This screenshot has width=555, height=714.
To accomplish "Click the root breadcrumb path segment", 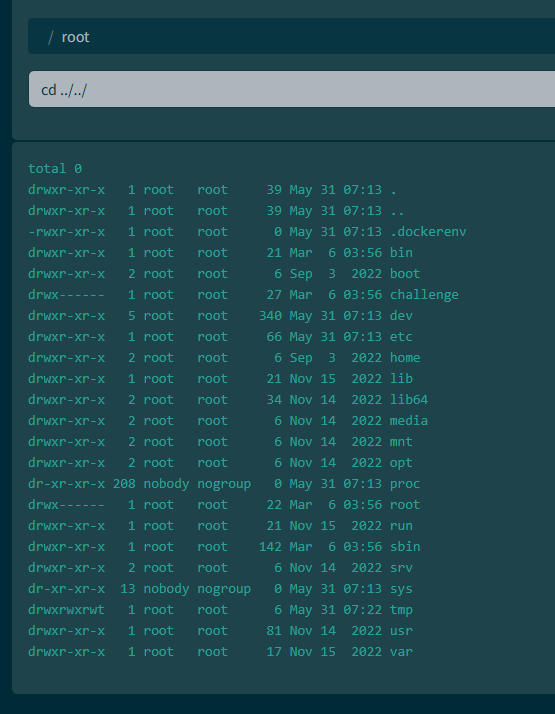I will tap(76, 37).
